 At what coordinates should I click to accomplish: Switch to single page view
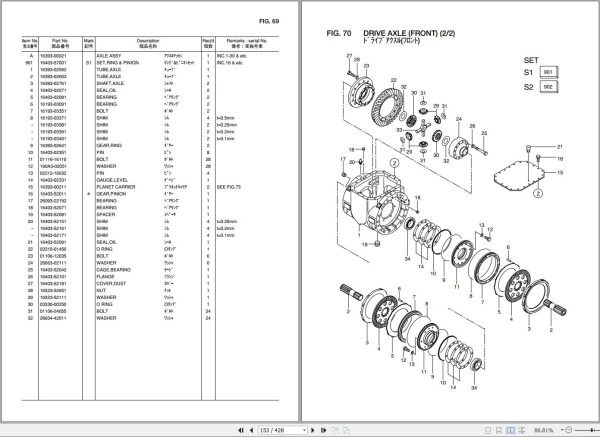click(488, 430)
